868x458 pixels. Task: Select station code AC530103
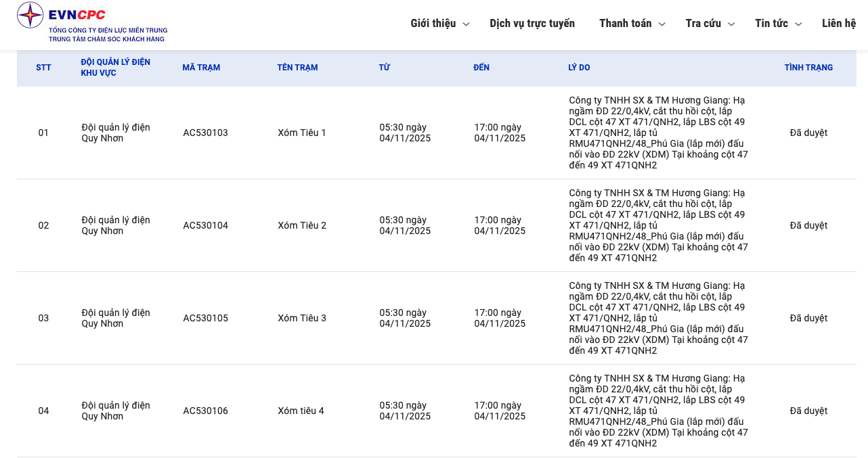[205, 133]
